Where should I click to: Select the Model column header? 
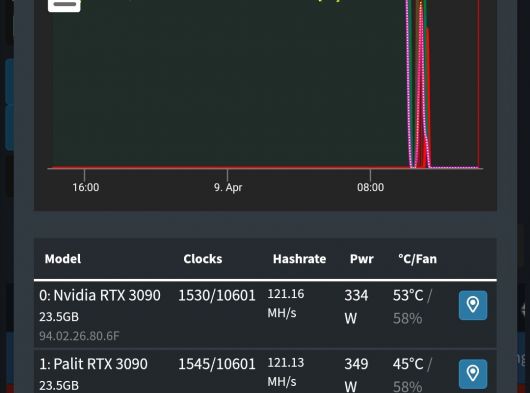coord(63,259)
